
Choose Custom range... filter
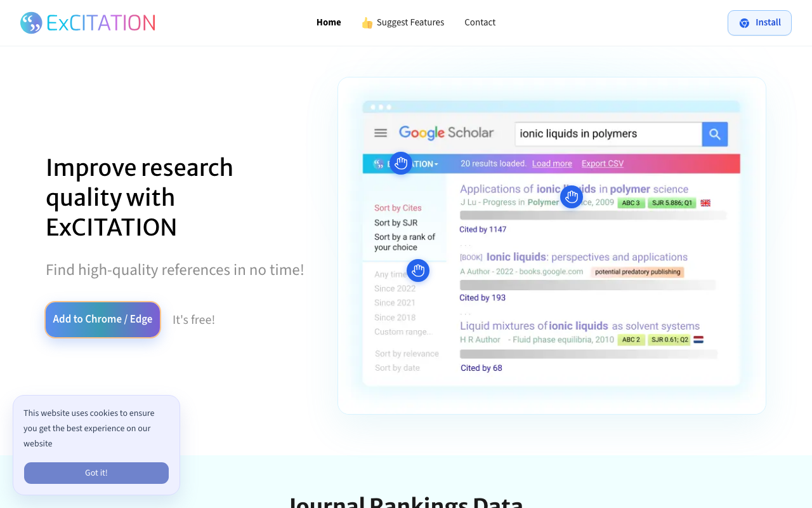tap(403, 332)
